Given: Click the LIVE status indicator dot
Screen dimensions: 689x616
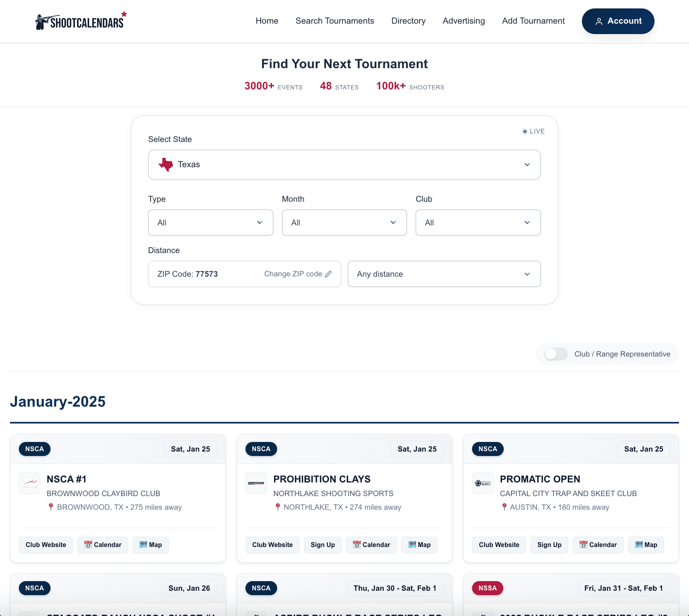Looking at the screenshot, I should tap(525, 131).
